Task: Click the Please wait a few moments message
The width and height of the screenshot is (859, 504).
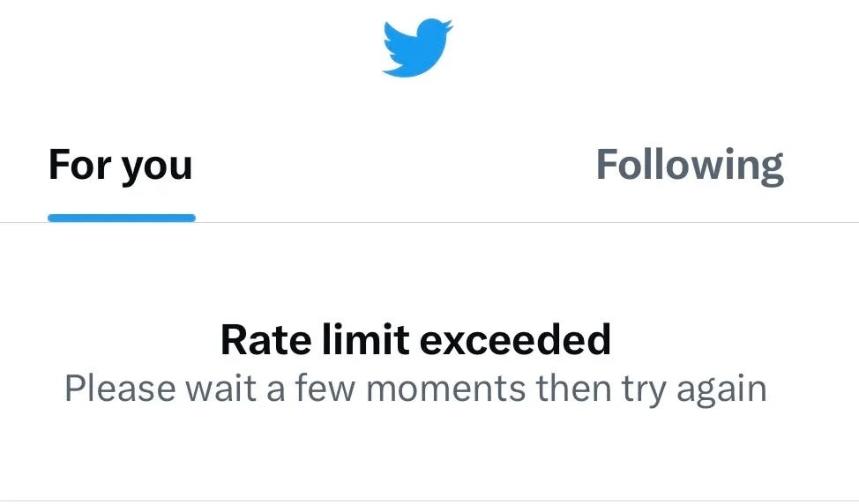Action: point(415,389)
